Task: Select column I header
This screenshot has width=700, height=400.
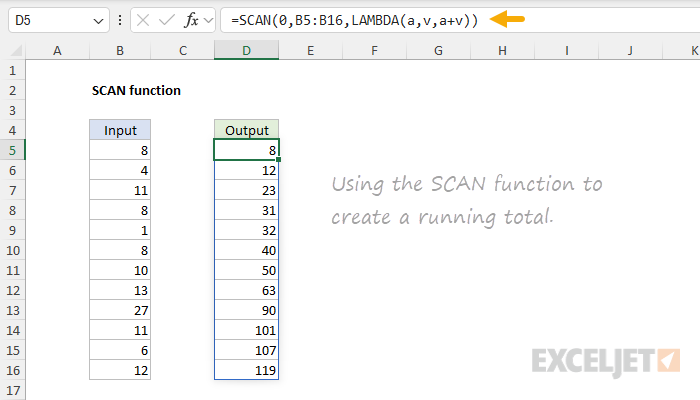Action: point(567,50)
